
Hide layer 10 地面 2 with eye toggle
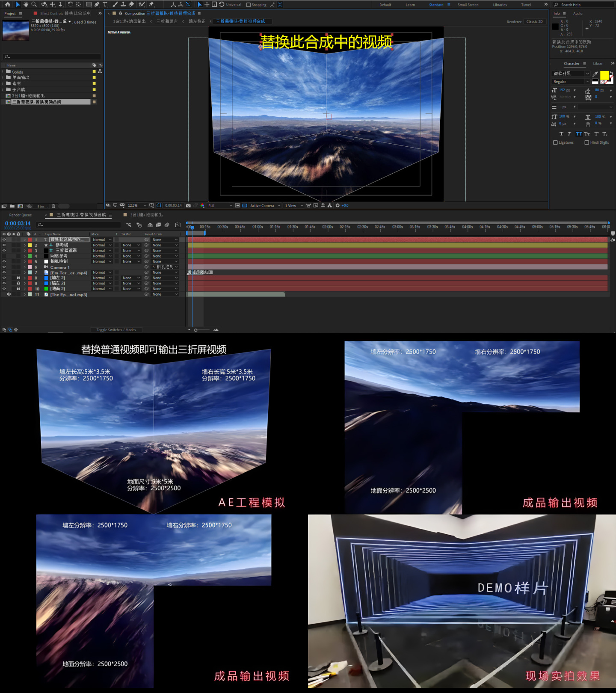[4, 289]
